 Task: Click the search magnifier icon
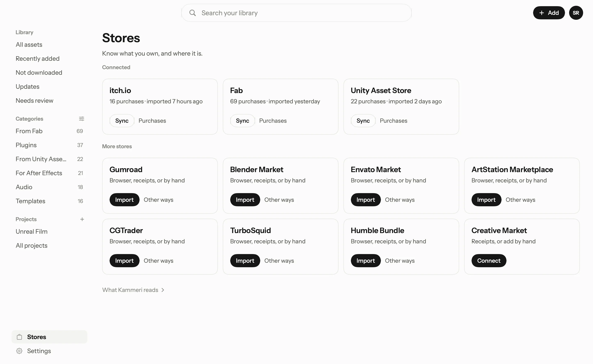tap(192, 13)
